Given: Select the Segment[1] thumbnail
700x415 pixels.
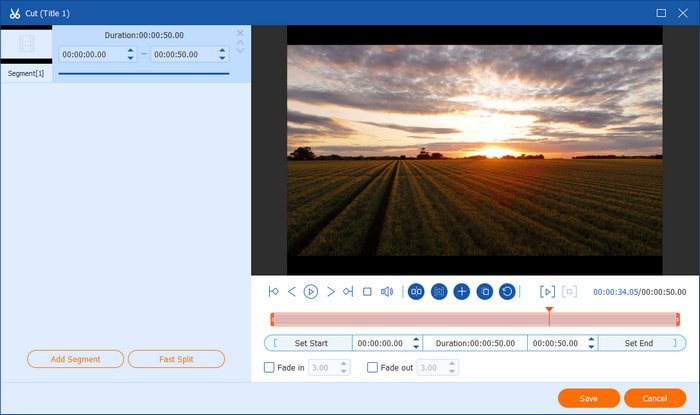Looking at the screenshot, I should 26,45.
